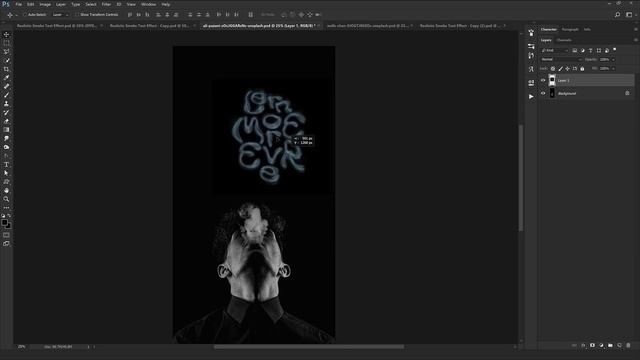
Task: Toggle lock transparent pixels
Action: click(553, 69)
